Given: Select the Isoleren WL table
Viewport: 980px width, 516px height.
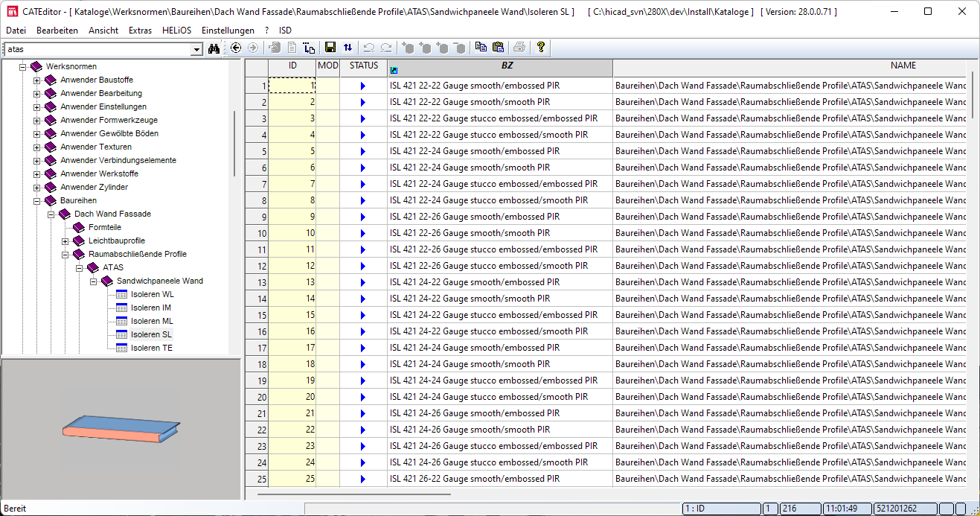Looking at the screenshot, I should (152, 295).
